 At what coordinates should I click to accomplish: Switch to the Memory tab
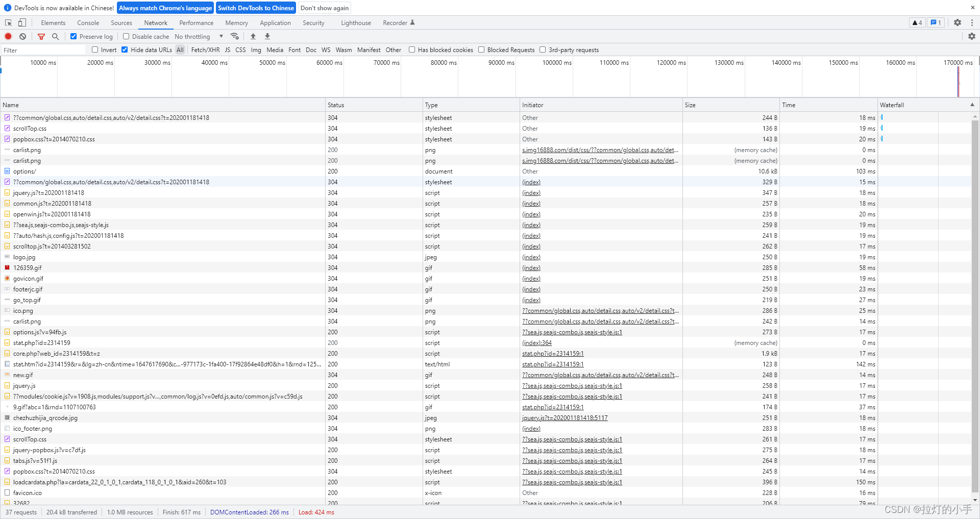click(x=236, y=23)
